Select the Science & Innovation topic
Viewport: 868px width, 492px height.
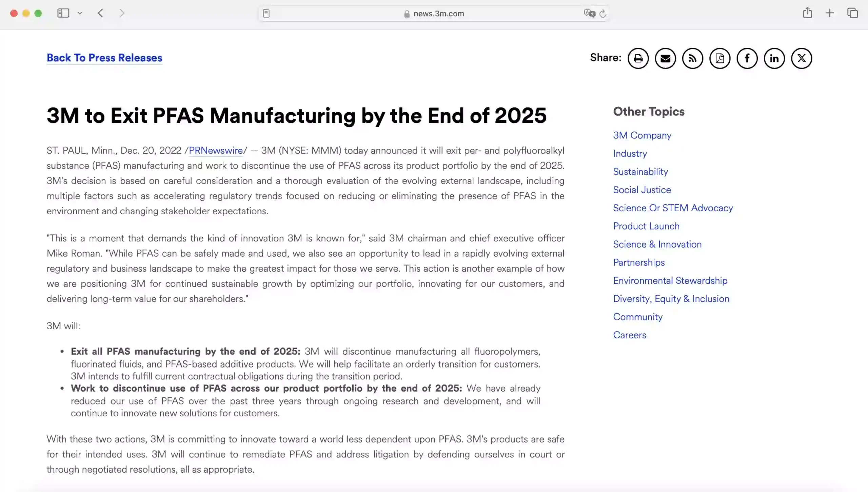[657, 244]
